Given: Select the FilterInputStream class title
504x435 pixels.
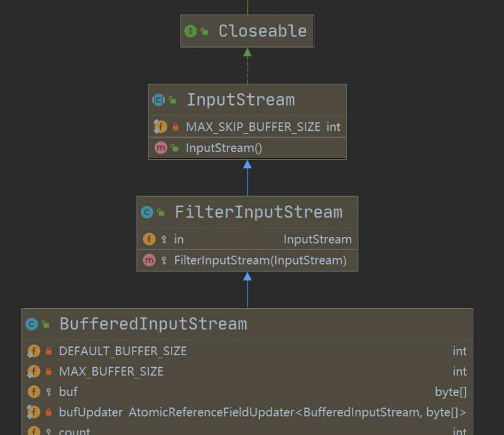Looking at the screenshot, I should 258,212.
